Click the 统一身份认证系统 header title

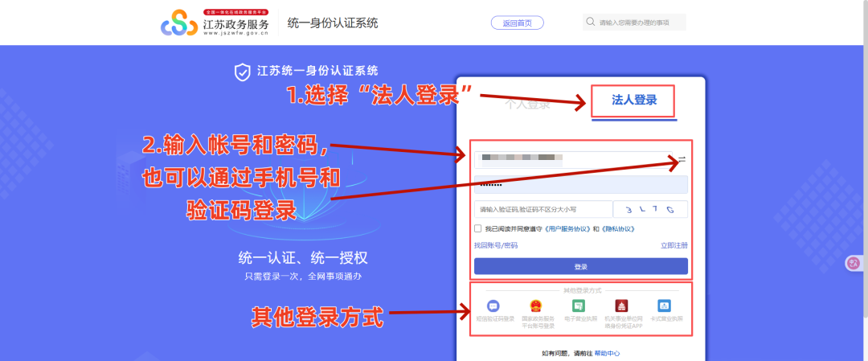click(333, 23)
